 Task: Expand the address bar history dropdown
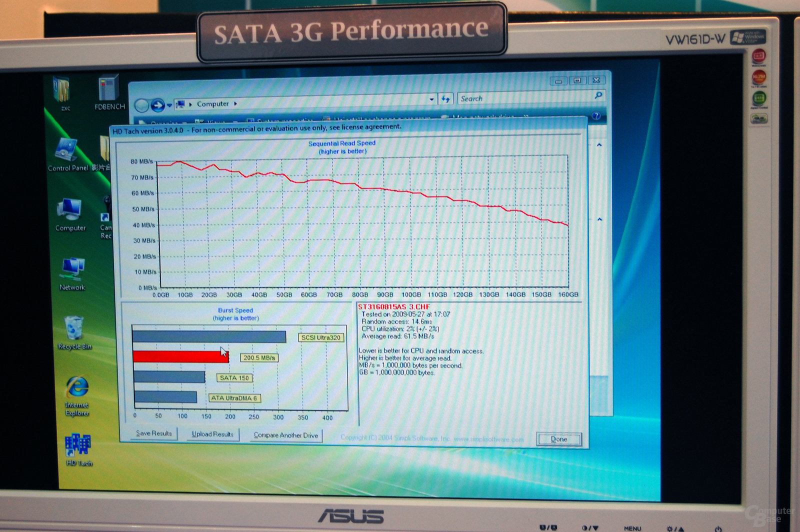click(431, 99)
